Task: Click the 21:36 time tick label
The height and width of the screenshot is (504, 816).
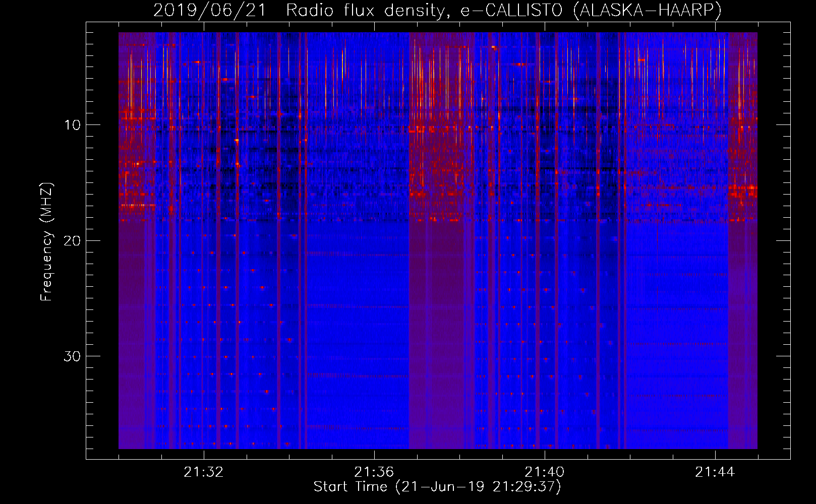Action: coord(374,472)
